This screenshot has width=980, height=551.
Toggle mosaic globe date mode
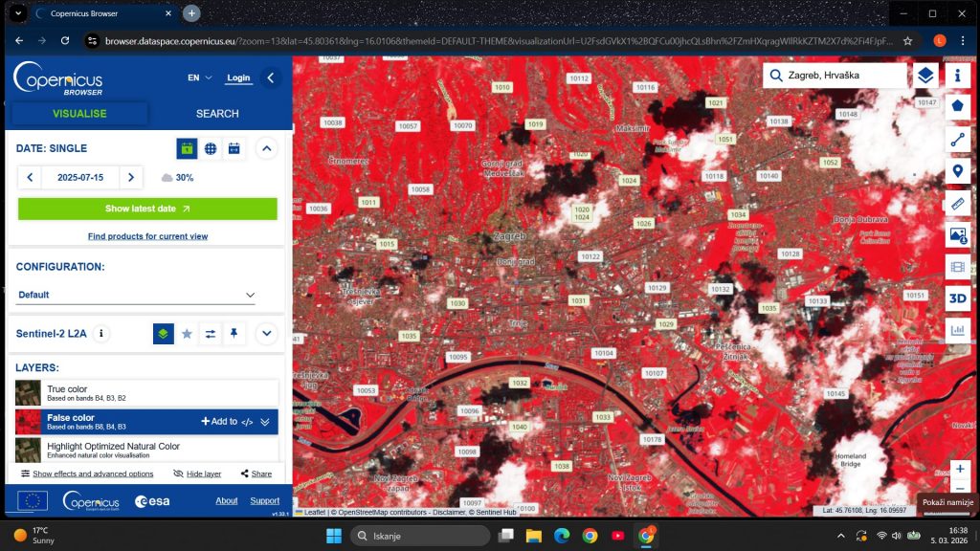pos(211,148)
